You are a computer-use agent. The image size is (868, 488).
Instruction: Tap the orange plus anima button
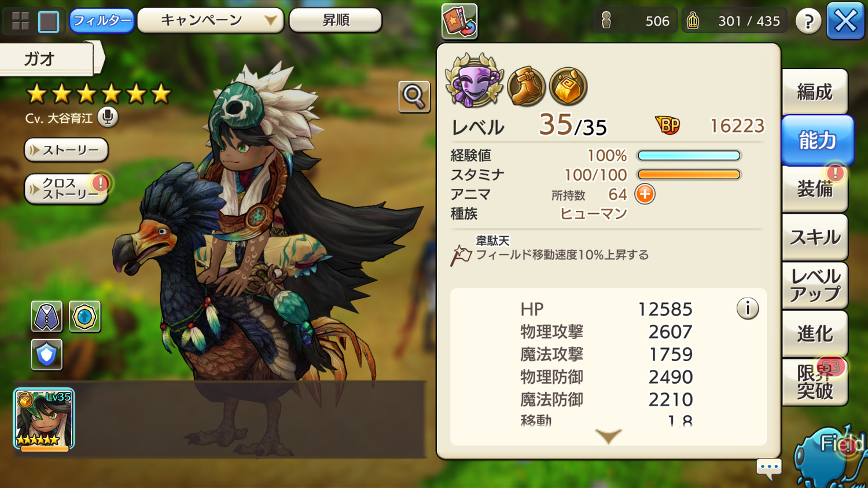(645, 194)
